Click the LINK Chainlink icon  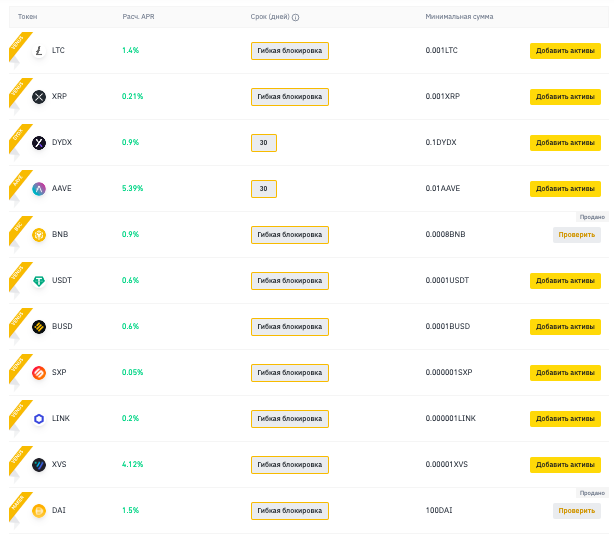pos(39,419)
